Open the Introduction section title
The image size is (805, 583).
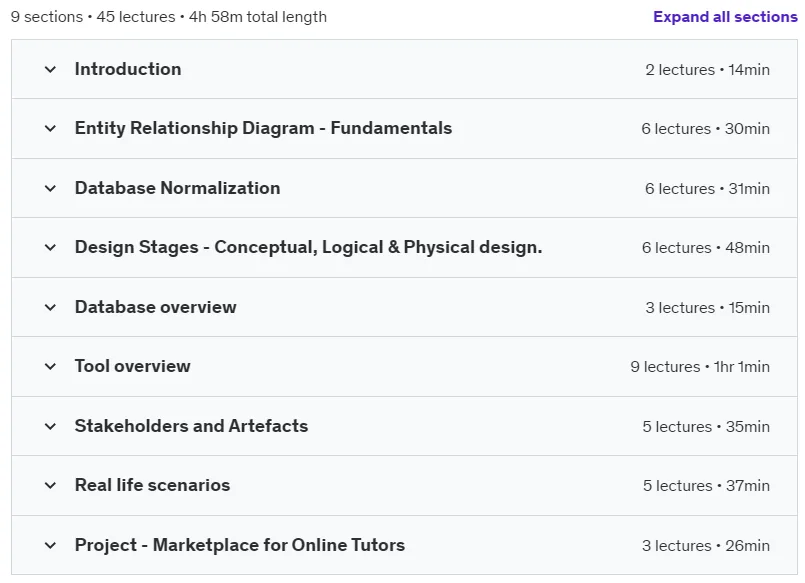point(128,69)
